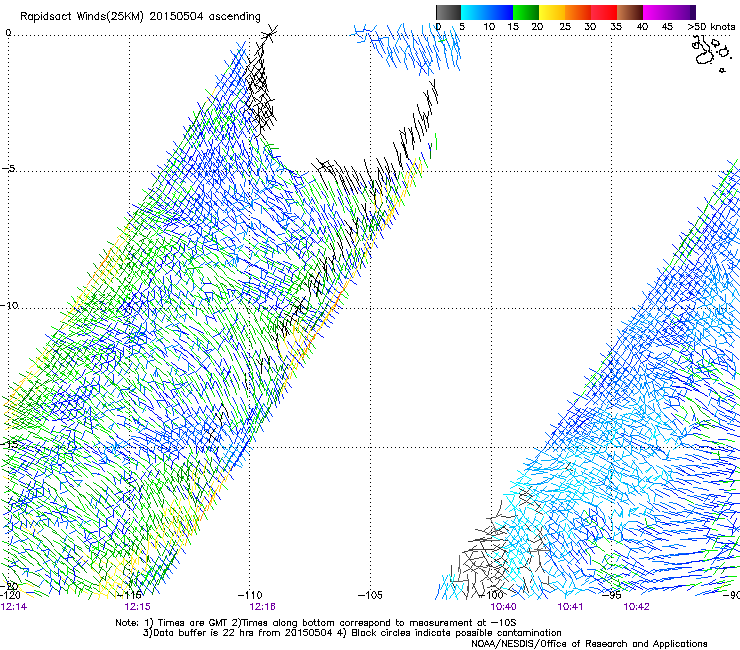This screenshot has height=650, width=740.
Task: Click the longitude axis label '-115'
Action: pyautogui.click(x=130, y=595)
